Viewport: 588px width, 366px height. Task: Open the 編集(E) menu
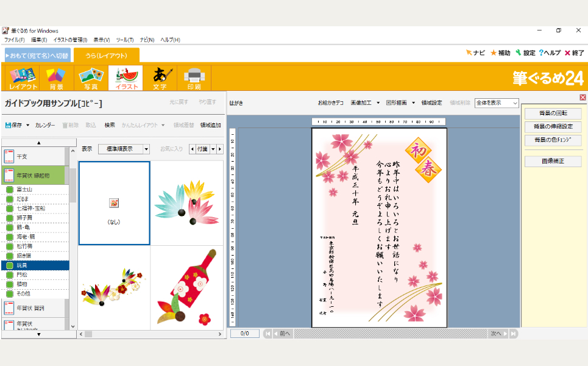(x=39, y=40)
